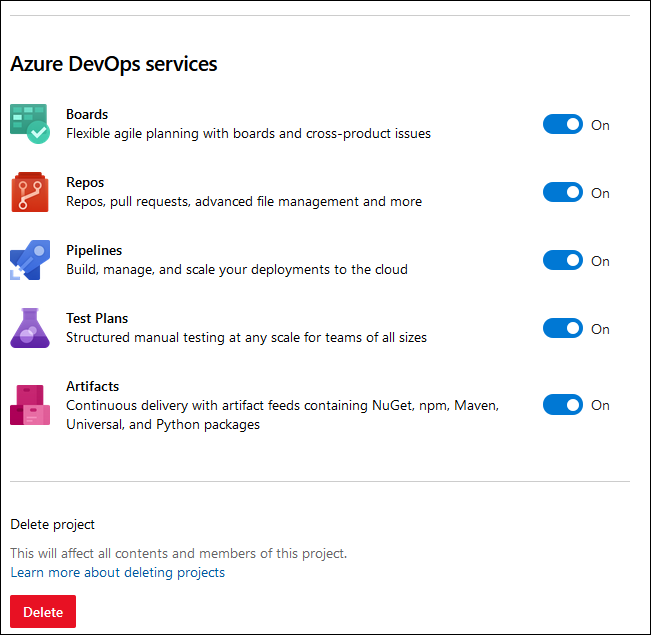The height and width of the screenshot is (635, 651).
Task: Disable the Artifacts toggle switch
Action: (563, 405)
